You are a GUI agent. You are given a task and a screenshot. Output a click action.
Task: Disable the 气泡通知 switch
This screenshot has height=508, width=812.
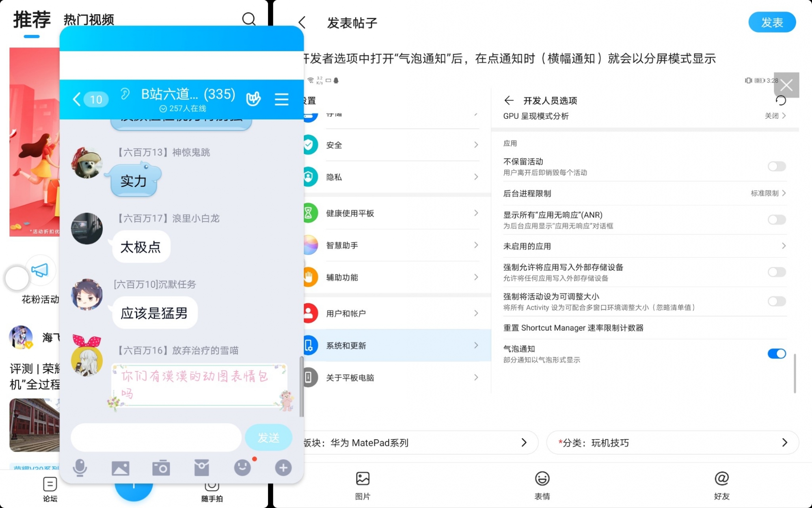tap(777, 354)
